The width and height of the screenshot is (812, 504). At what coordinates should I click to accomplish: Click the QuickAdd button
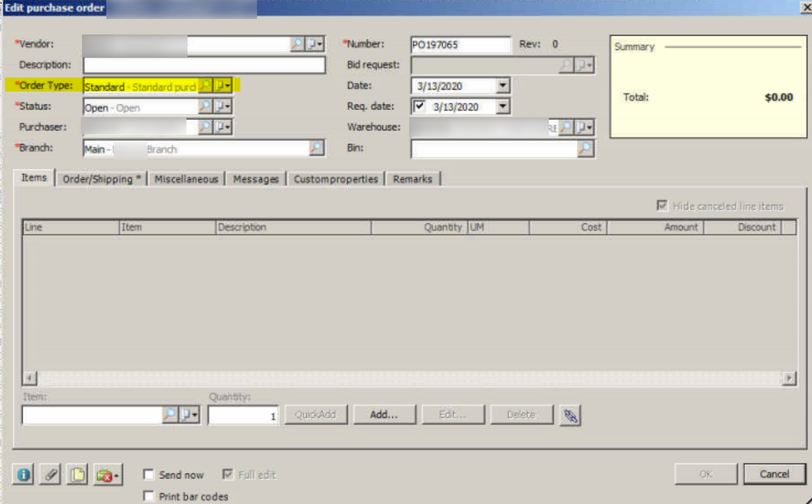316,415
